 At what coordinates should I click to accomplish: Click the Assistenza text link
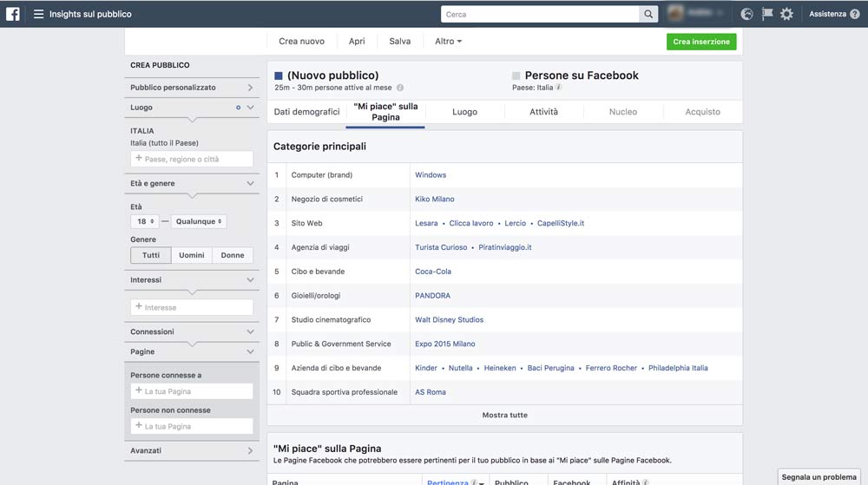point(827,14)
